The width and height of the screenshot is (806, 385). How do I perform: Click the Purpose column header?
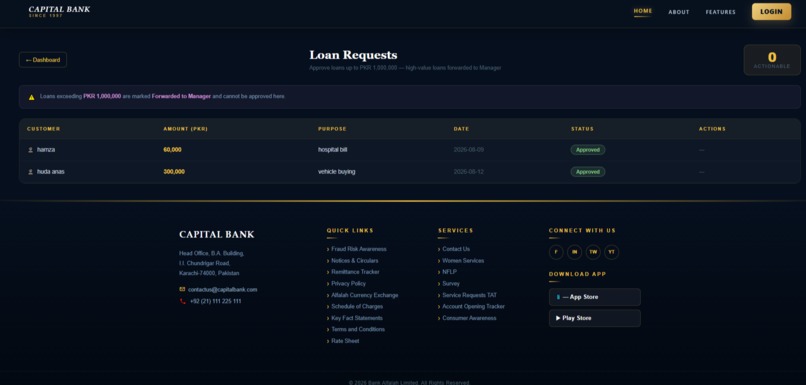click(x=332, y=129)
